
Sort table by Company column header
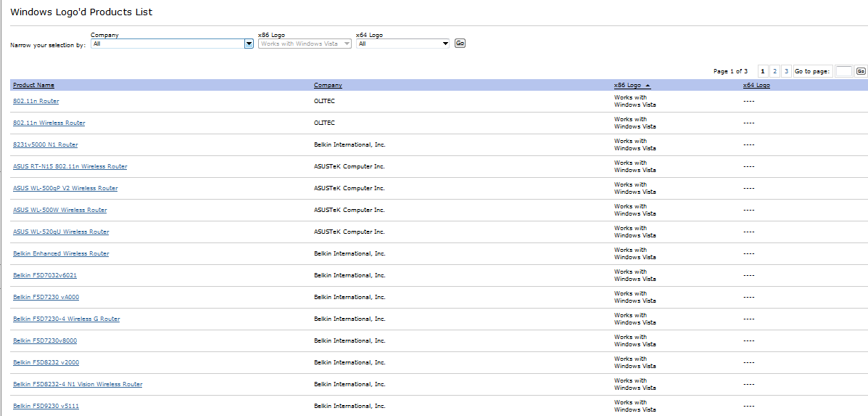[328, 85]
